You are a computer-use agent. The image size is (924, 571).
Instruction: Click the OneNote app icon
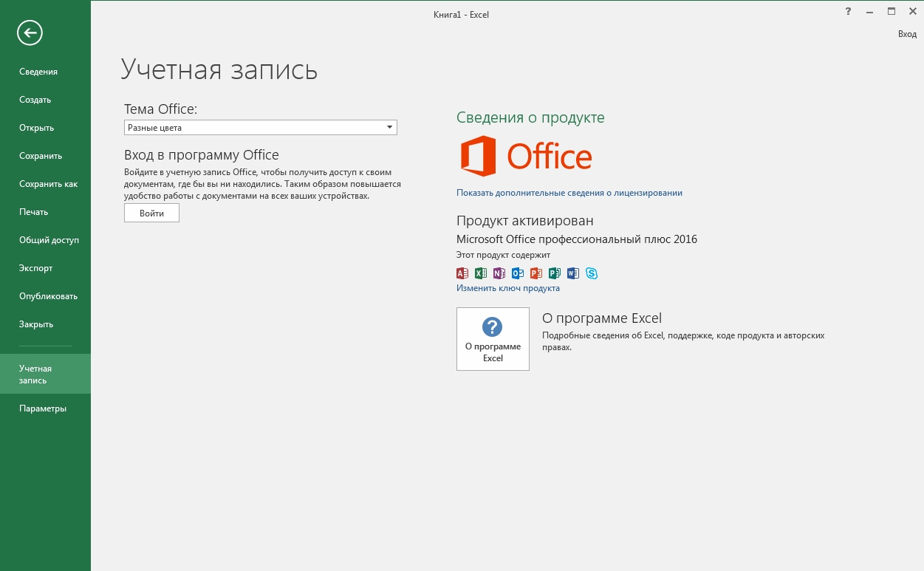coord(499,273)
